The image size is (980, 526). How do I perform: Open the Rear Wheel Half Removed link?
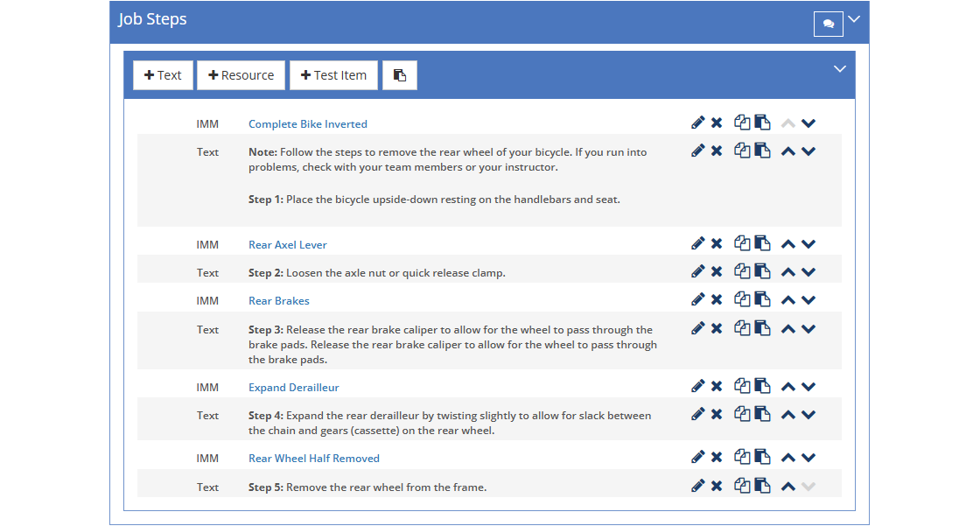click(x=314, y=459)
